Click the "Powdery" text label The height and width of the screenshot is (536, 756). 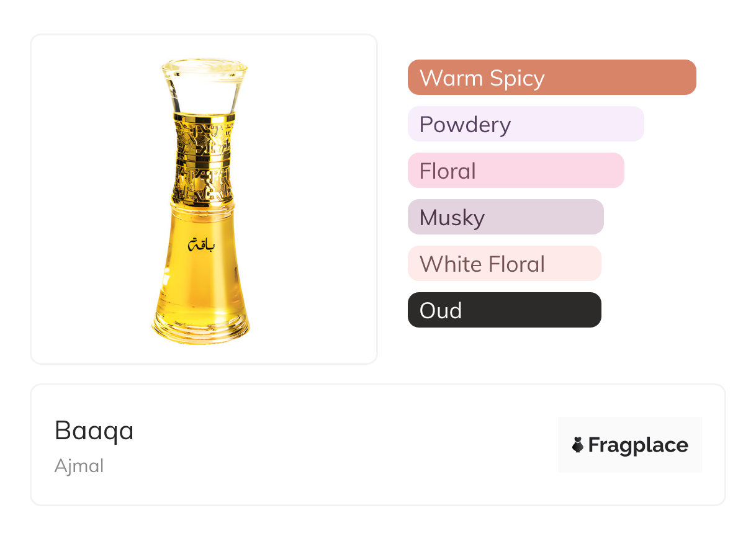[x=465, y=125]
